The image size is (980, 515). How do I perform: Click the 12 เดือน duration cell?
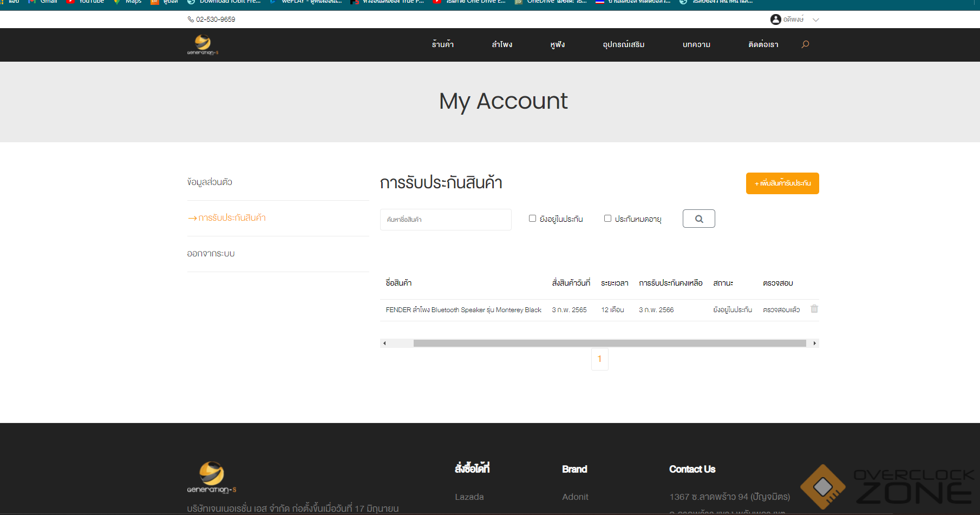(612, 310)
